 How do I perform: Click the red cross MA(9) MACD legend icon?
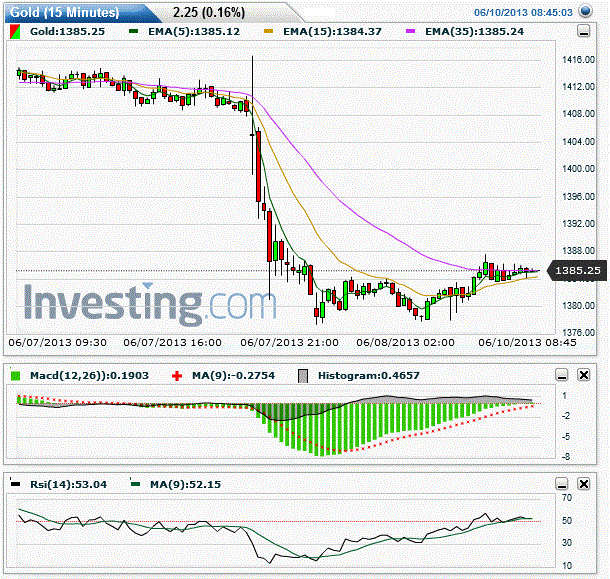(177, 375)
